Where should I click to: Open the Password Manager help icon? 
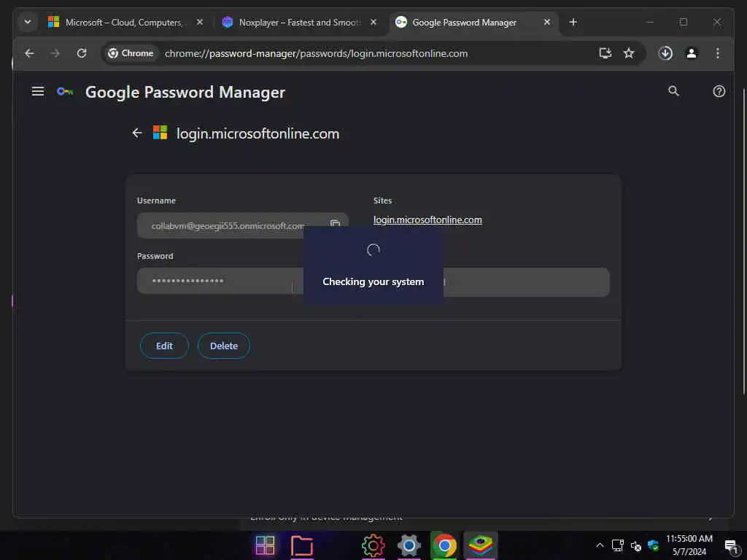click(719, 91)
